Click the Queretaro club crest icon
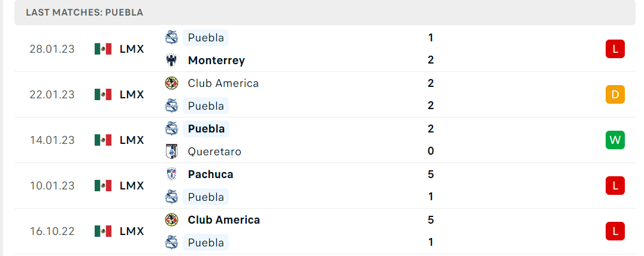 pyautogui.click(x=171, y=151)
